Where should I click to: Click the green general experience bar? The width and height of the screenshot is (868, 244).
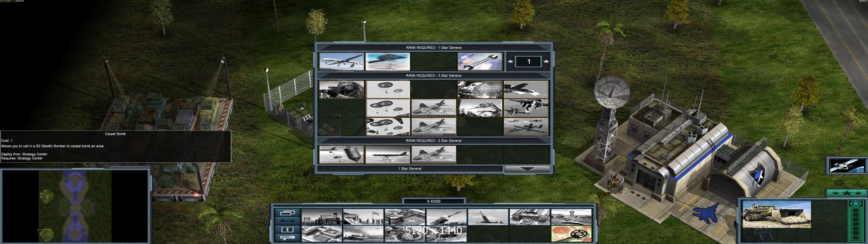coord(855,220)
